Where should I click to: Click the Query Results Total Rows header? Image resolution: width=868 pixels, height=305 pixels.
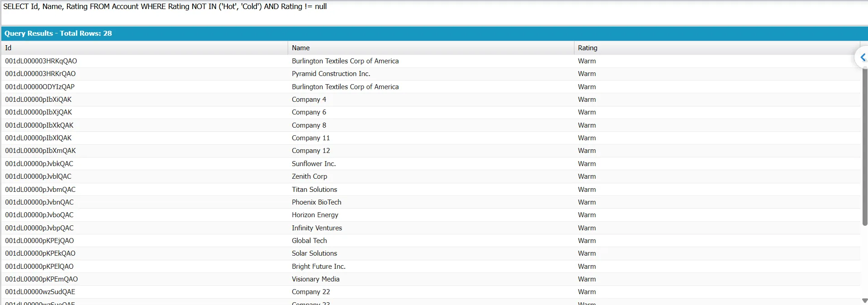(x=58, y=33)
